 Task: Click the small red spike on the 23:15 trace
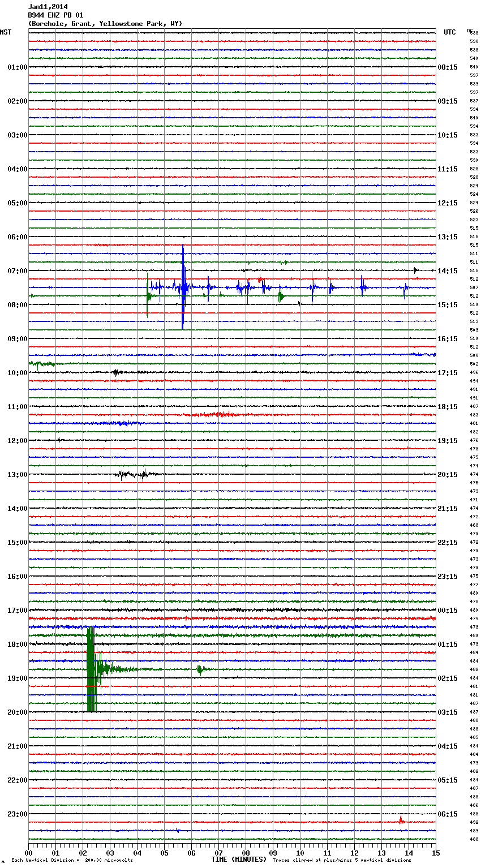tap(401, 819)
